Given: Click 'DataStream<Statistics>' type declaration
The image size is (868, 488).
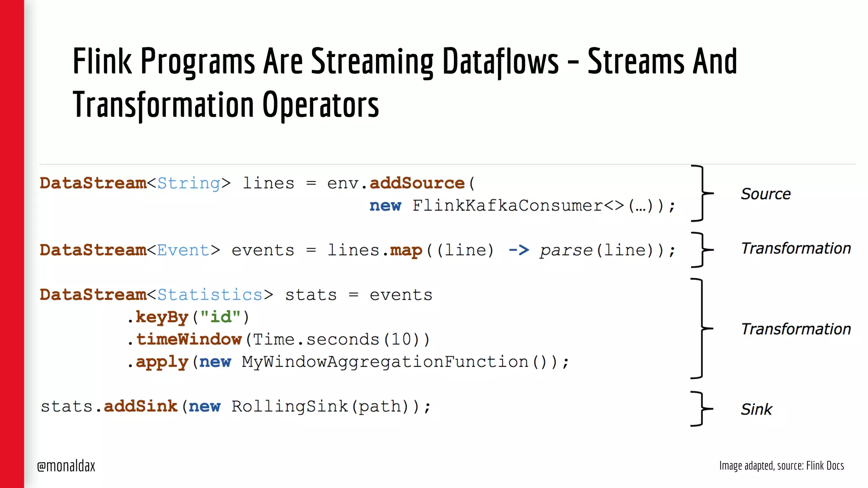Looking at the screenshot, I should point(157,295).
